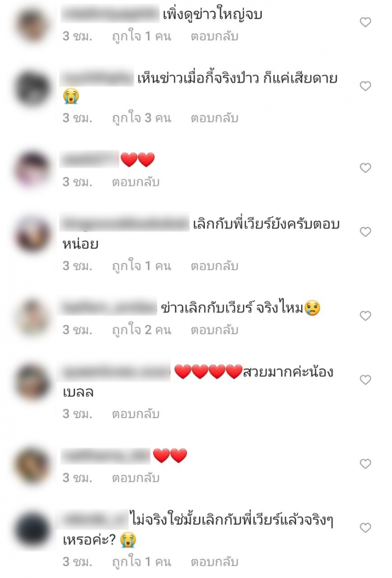The image size is (392, 578).
Task: Reply to the 'สวยมากค่ะน้องเบลล' comment
Action: pyautogui.click(x=136, y=414)
